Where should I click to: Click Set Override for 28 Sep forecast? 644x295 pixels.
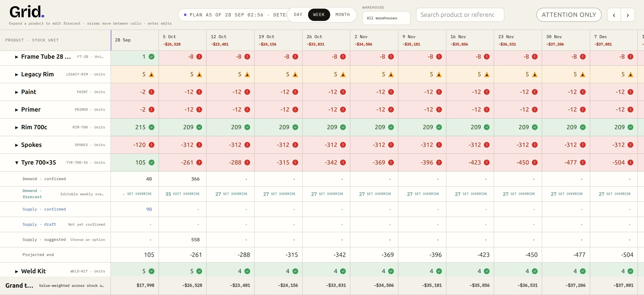(x=139, y=194)
